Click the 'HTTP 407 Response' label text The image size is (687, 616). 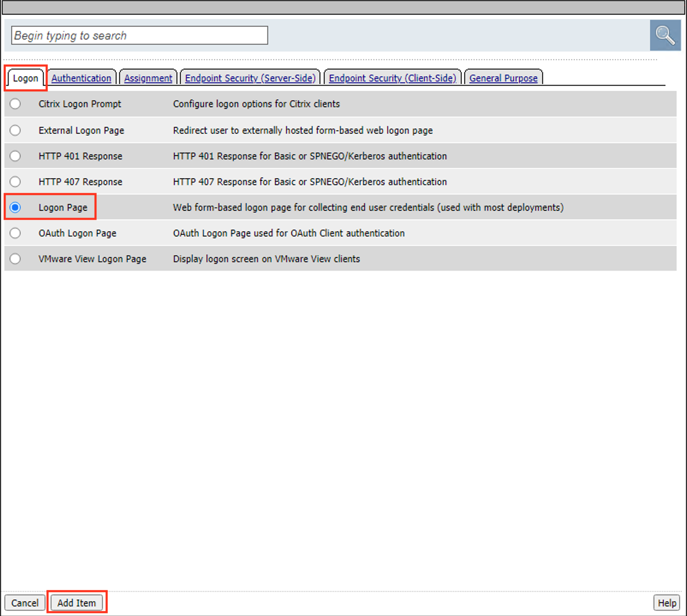click(81, 182)
